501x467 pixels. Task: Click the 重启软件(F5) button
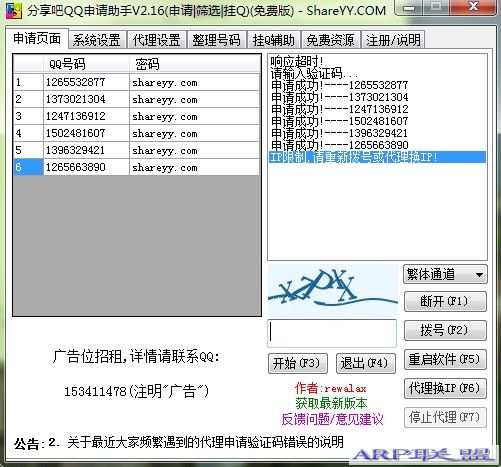pos(445,359)
